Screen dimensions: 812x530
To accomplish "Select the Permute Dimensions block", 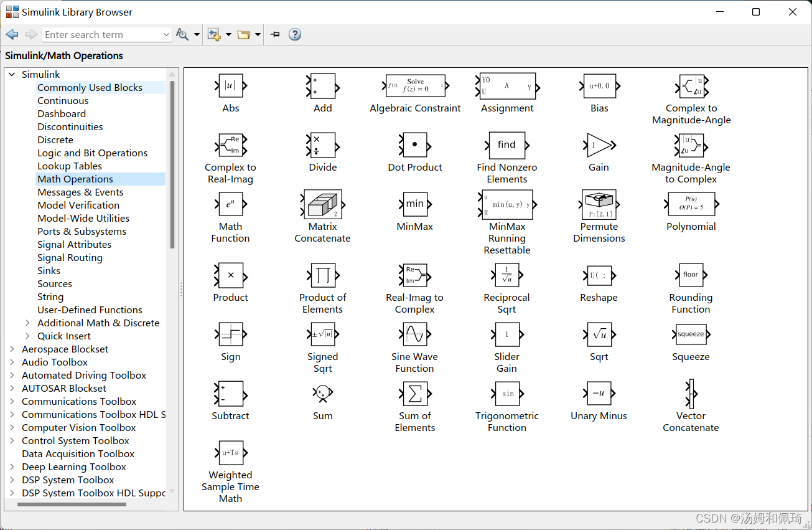I will 599,204.
